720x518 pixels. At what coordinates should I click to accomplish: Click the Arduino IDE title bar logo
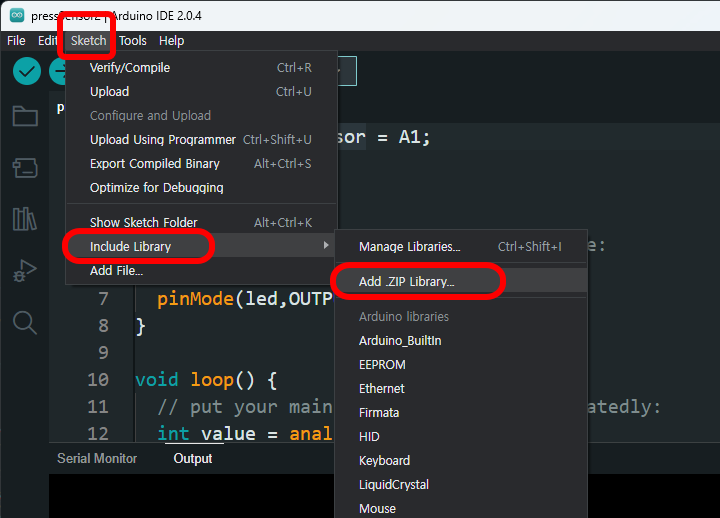(x=17, y=16)
